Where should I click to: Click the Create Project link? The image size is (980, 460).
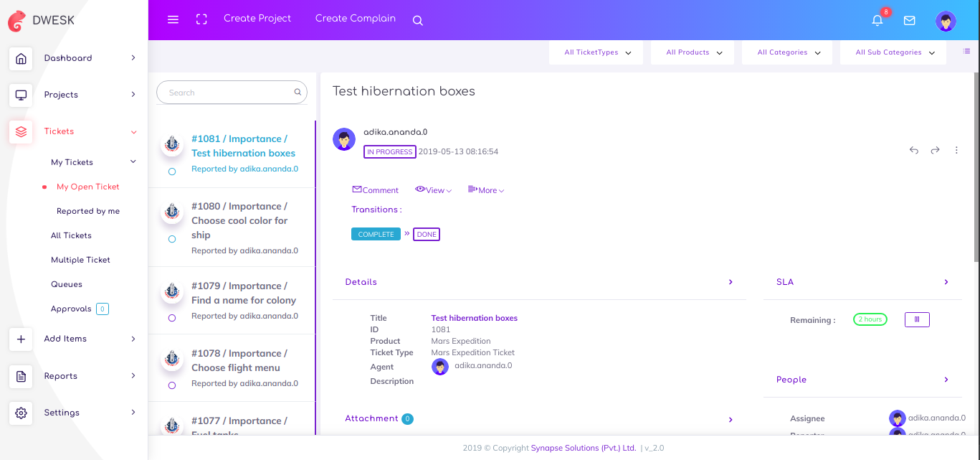point(257,19)
